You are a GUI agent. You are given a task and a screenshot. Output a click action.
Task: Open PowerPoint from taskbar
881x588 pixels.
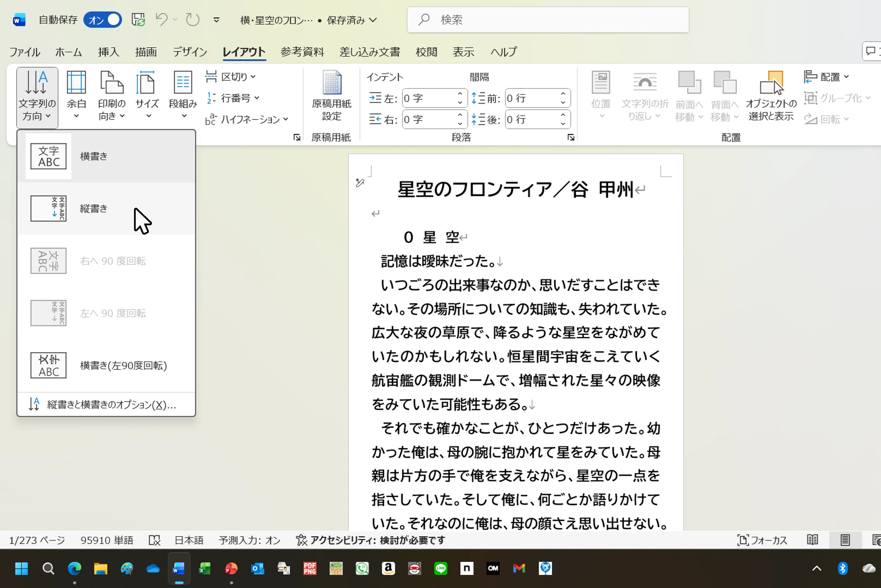pyautogui.click(x=231, y=569)
